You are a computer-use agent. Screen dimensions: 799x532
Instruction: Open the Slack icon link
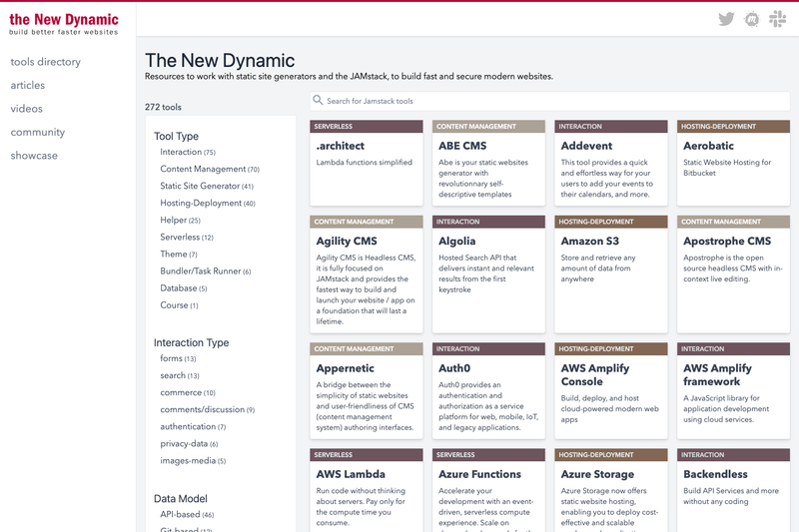778,19
